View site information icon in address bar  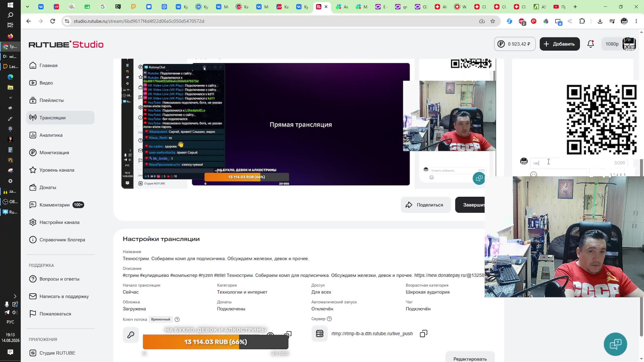67,21
